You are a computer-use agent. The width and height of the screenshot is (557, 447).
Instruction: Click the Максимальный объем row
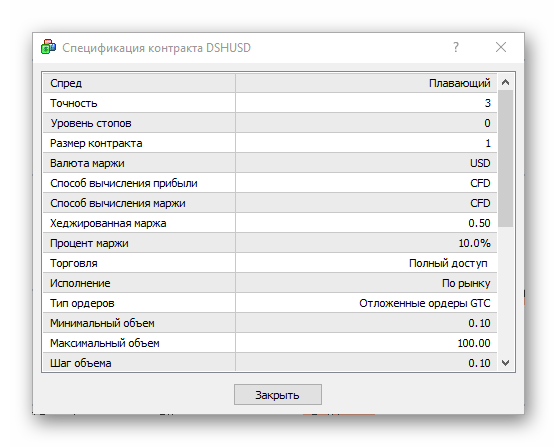pyautogui.click(x=270, y=343)
